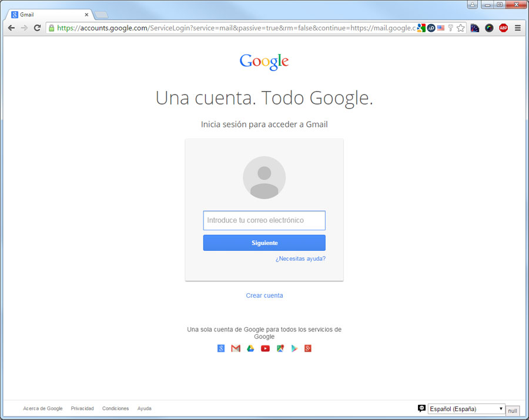Image resolution: width=529 pixels, height=420 pixels.
Task: Select the Gmail browser tab
Action: [49, 15]
